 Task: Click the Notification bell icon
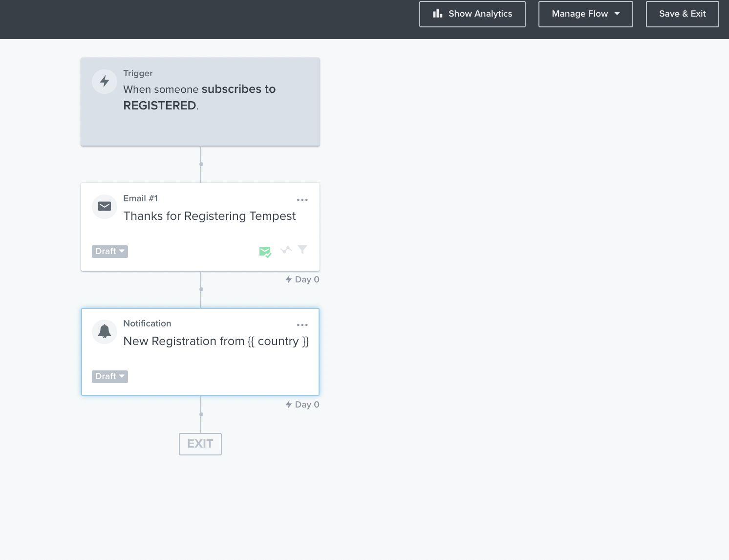(105, 331)
